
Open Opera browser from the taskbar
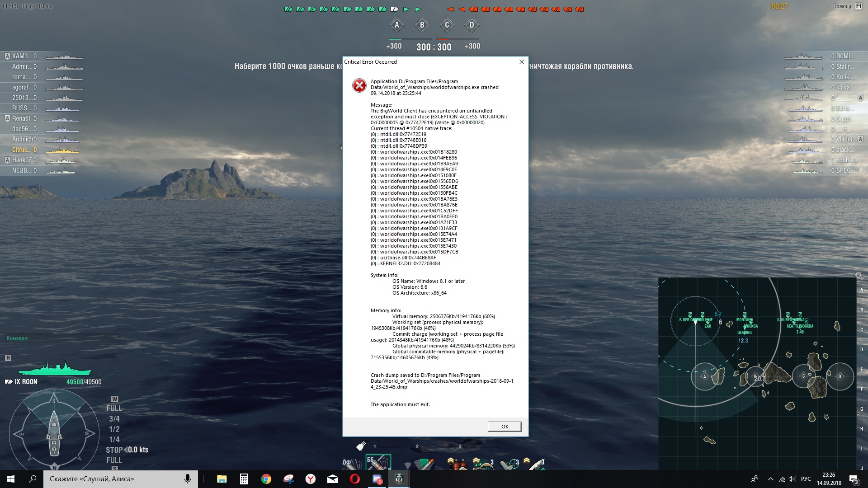coord(354,479)
